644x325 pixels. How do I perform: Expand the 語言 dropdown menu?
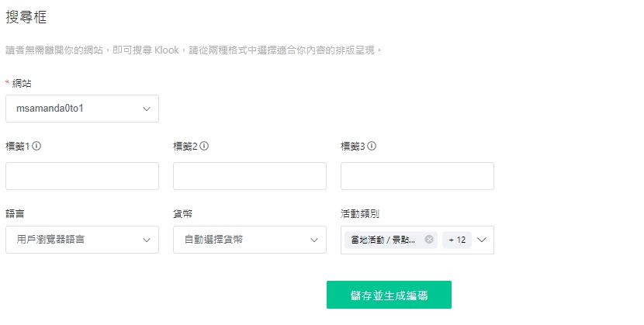(x=82, y=240)
